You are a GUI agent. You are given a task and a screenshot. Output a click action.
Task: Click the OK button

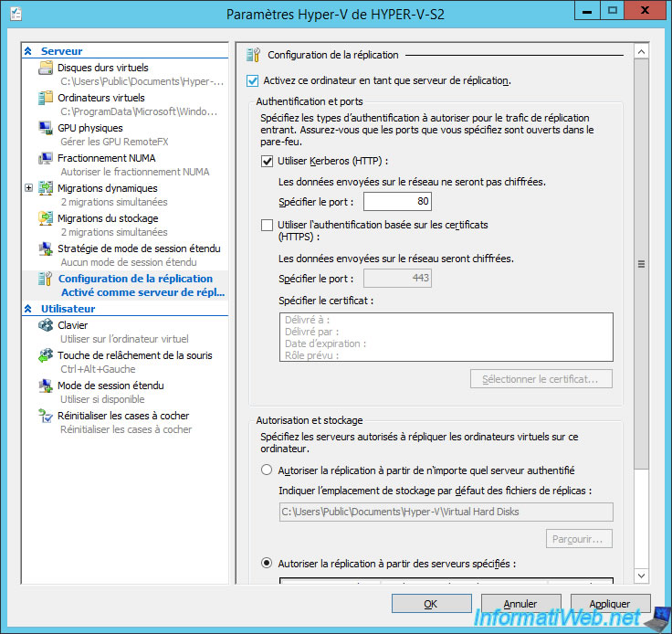[431, 604]
